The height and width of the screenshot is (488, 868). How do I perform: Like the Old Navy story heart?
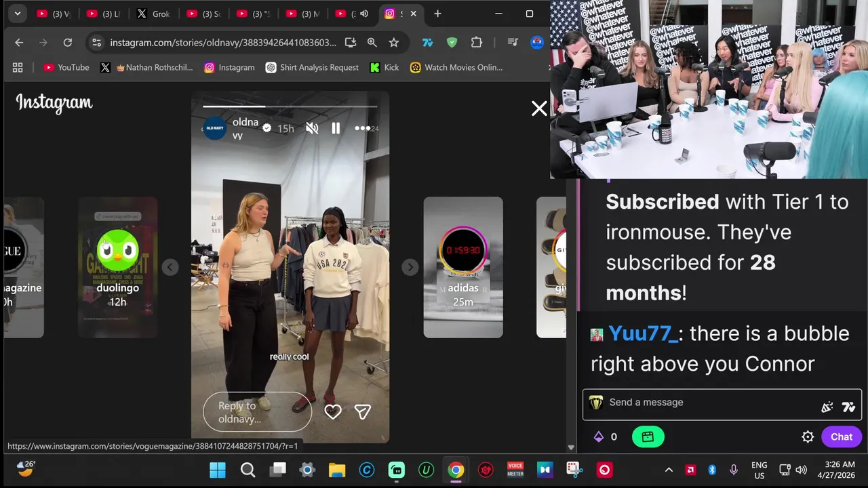pos(332,411)
